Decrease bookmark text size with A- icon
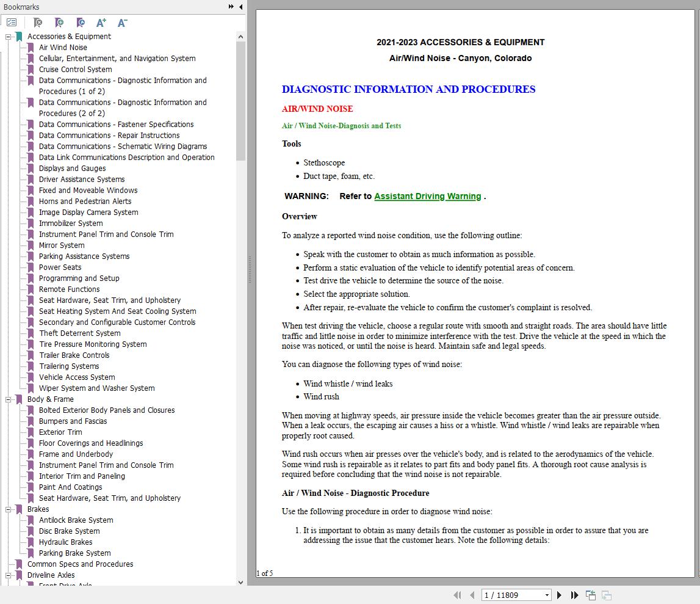The image size is (700, 604). pos(122,23)
